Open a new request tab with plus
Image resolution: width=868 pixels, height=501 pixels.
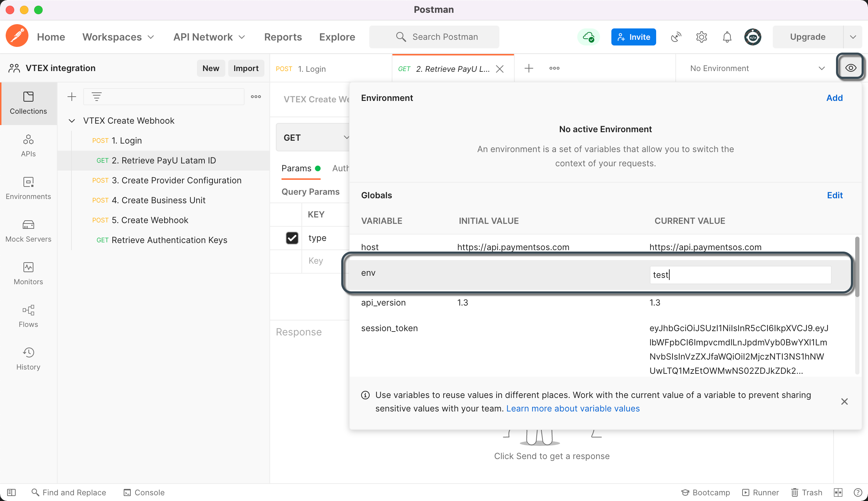[529, 68]
